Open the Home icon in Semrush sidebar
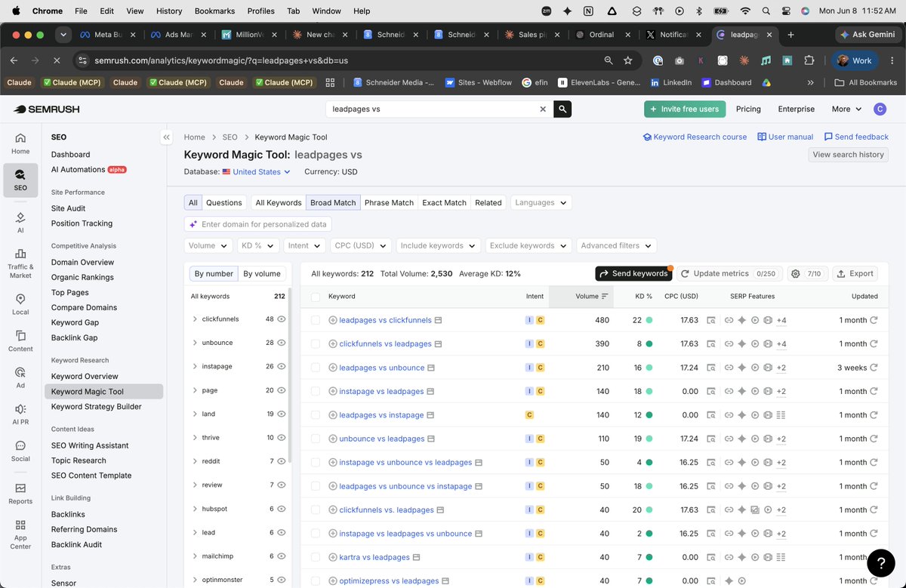 20,143
